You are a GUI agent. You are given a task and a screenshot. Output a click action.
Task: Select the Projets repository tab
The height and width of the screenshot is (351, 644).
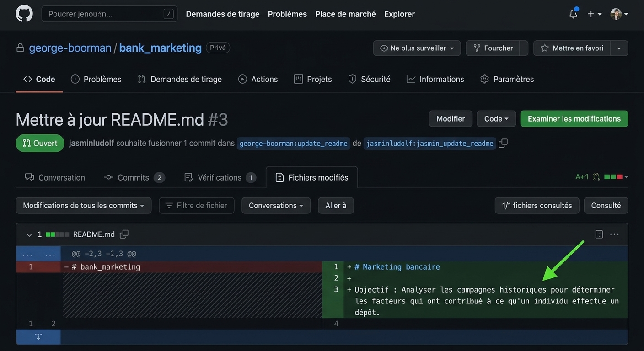[x=313, y=79]
